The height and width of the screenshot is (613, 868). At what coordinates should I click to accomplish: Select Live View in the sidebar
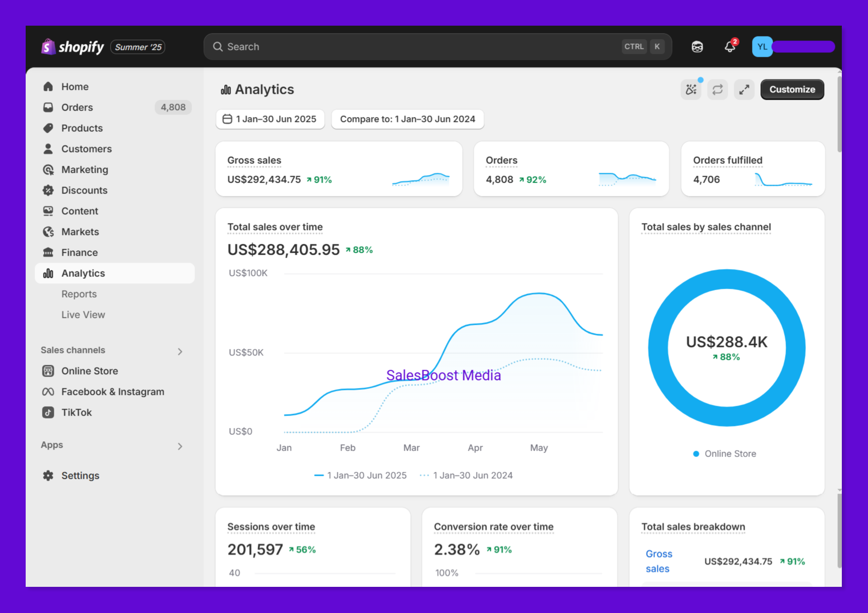(83, 314)
